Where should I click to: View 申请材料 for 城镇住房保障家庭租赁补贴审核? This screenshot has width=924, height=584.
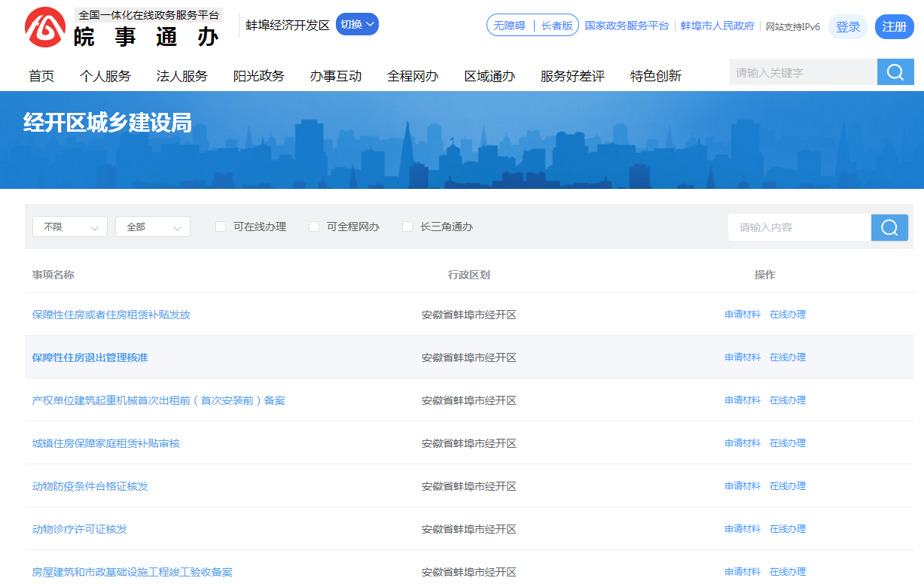(743, 443)
